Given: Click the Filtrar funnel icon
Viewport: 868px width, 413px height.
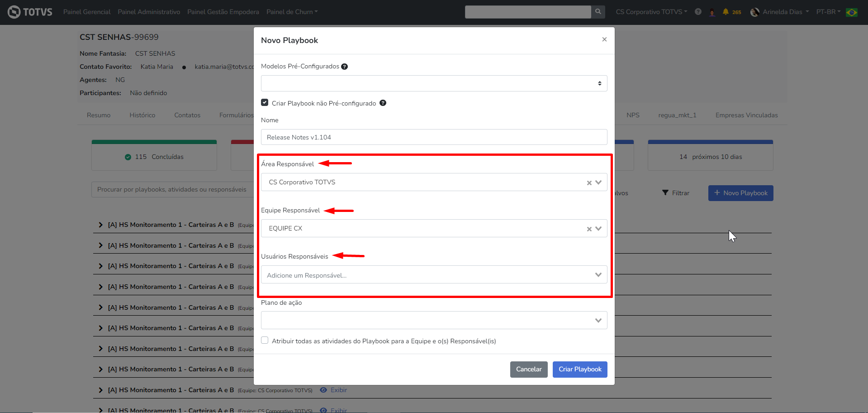Looking at the screenshot, I should click(665, 193).
